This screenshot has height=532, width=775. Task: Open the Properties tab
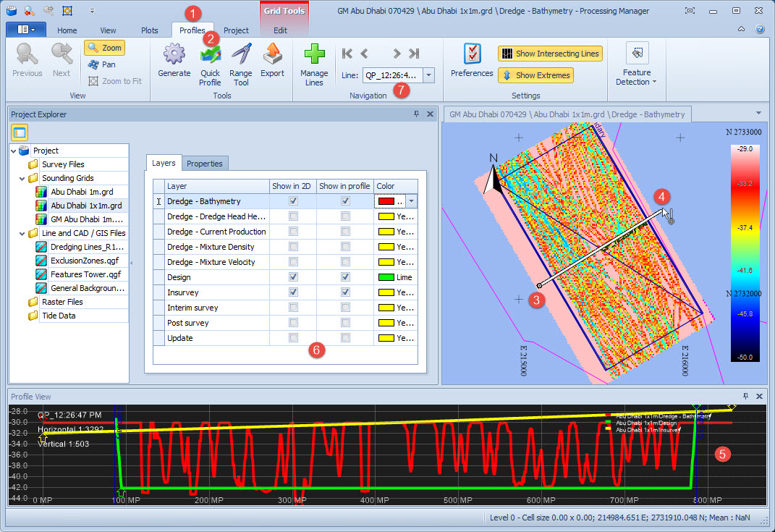(205, 164)
